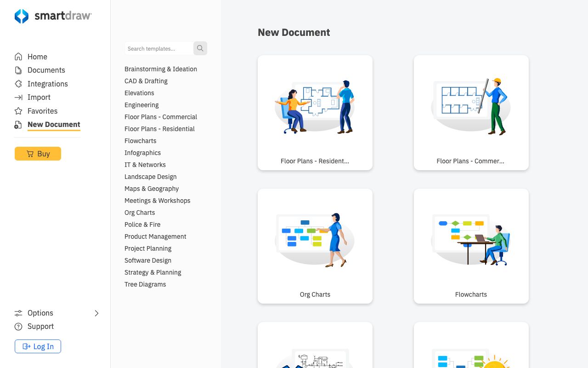Choose Landscape Design category
The width and height of the screenshot is (588, 368).
151,177
